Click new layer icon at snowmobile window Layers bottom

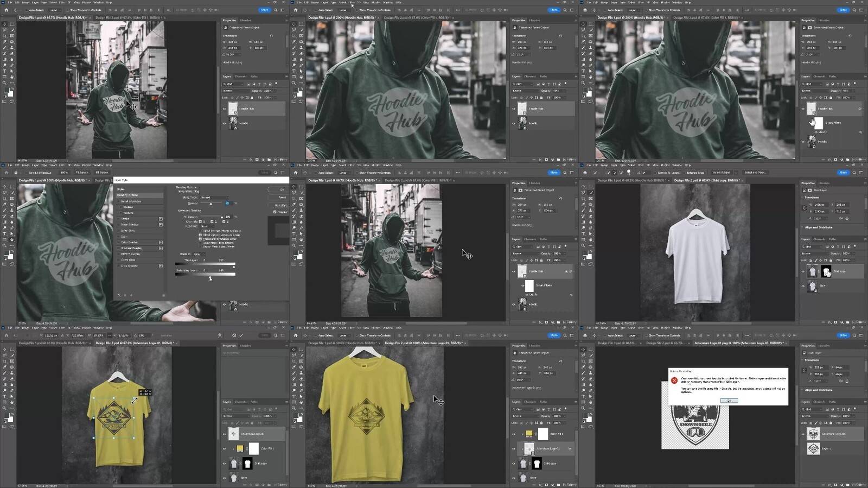coord(853,485)
